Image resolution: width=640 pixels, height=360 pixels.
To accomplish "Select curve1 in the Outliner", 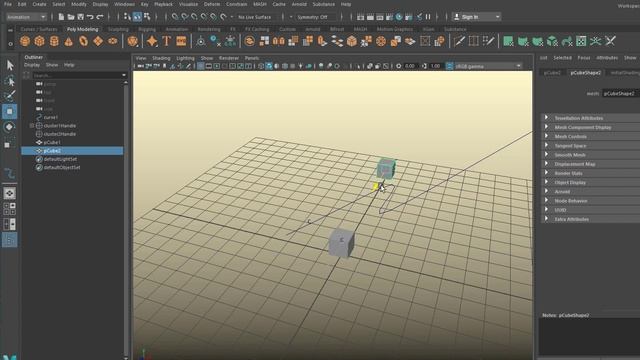I will (x=51, y=118).
